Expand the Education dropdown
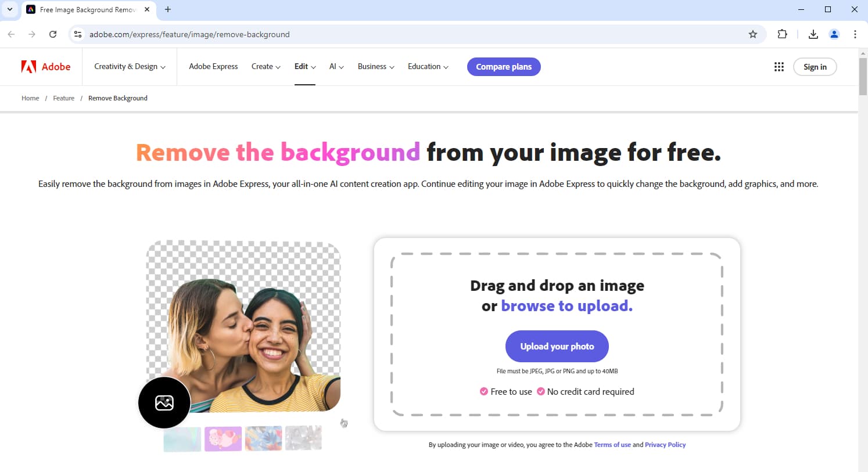 pyautogui.click(x=428, y=66)
